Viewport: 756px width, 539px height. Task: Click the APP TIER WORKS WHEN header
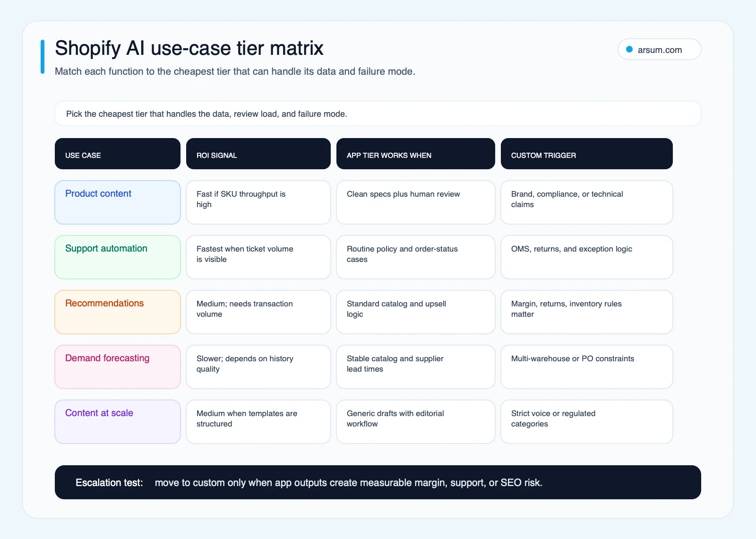415,154
